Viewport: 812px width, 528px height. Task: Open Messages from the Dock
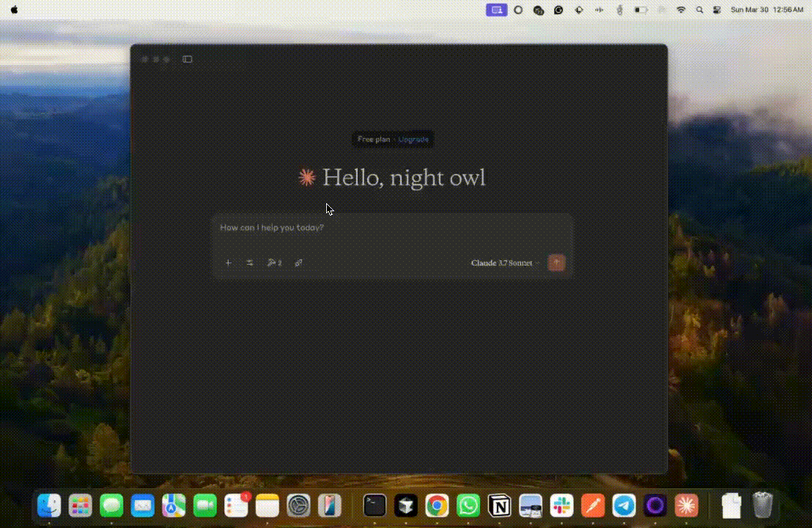coord(111,505)
